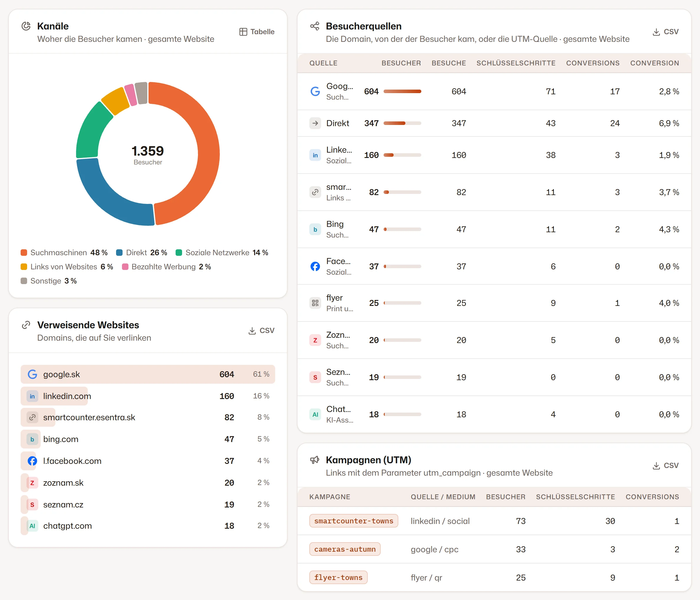Download Besucherquellen as CSV
The image size is (700, 600).
pos(665,32)
